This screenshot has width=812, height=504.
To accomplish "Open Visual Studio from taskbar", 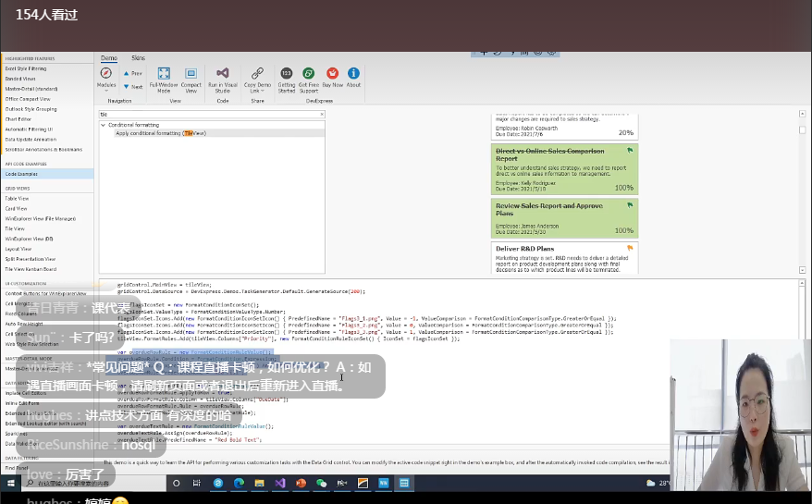I will 280,483.
